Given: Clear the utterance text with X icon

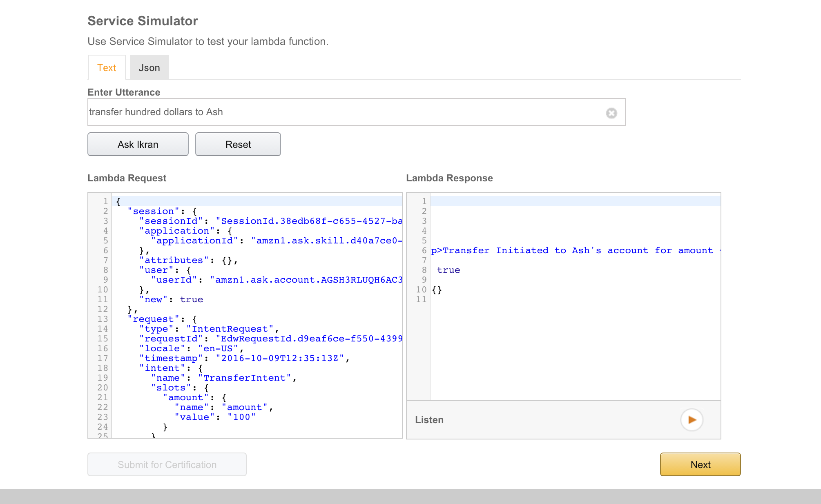Looking at the screenshot, I should click(x=611, y=113).
